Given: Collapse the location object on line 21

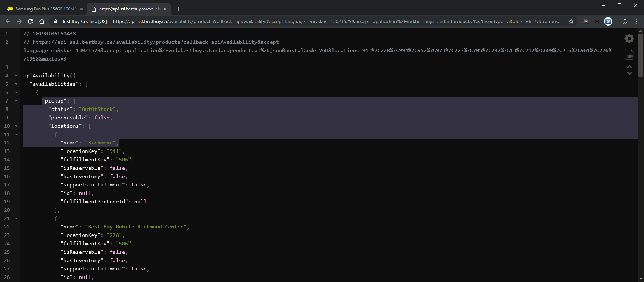Looking at the screenshot, I should click(16, 218).
